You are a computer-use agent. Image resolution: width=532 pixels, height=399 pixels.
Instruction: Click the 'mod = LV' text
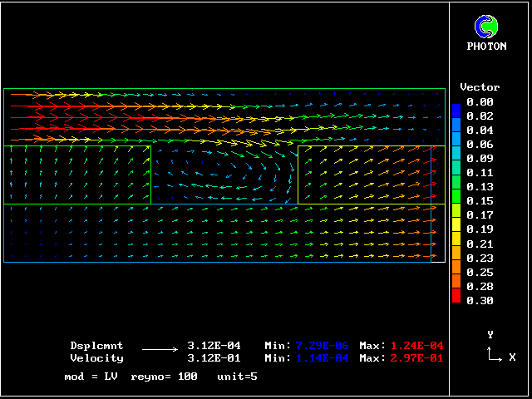[91, 377]
